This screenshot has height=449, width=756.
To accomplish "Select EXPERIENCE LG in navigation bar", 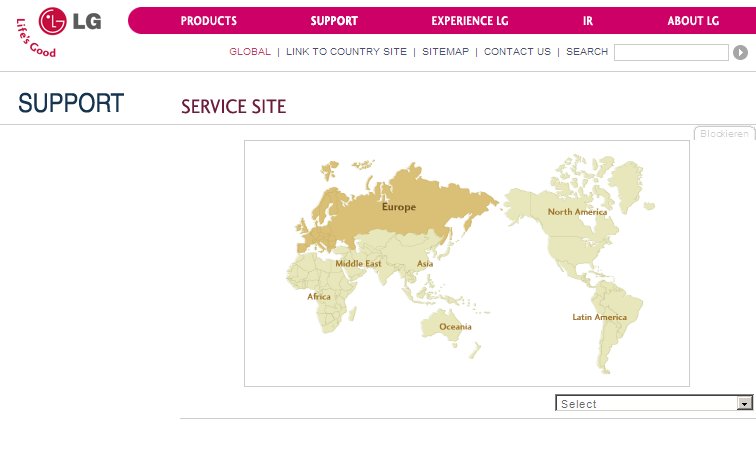I will point(470,21).
